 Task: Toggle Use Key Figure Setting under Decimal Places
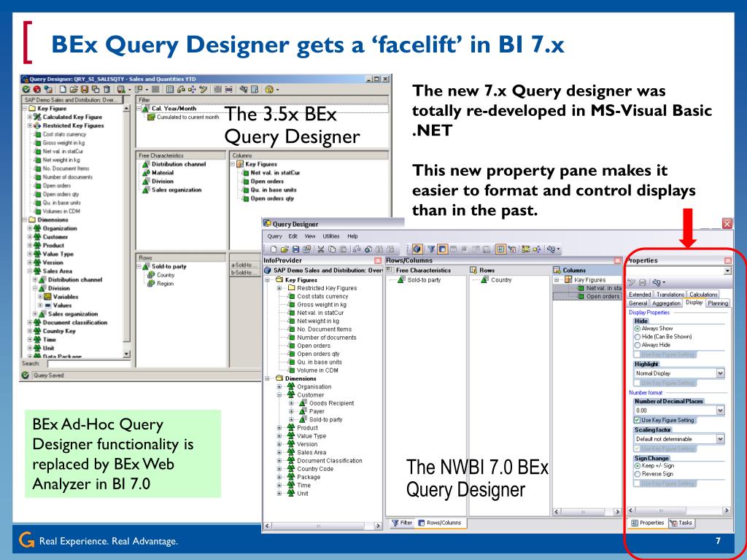click(x=637, y=420)
